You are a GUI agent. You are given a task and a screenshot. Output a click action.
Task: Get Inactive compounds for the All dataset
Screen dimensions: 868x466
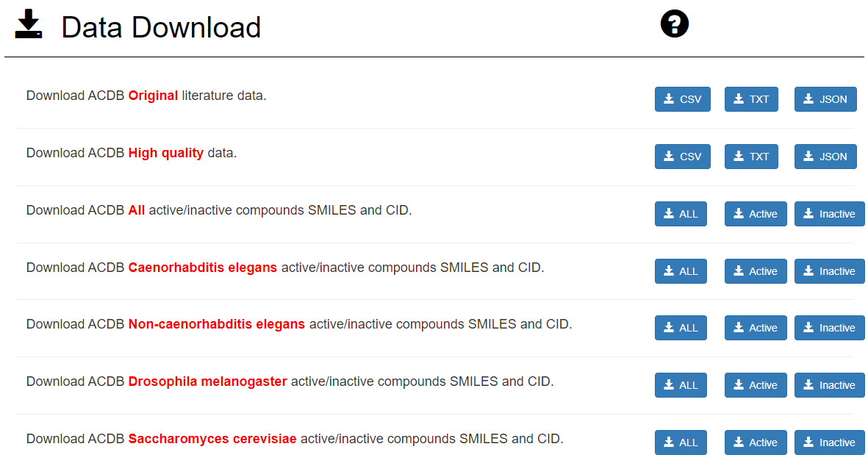(829, 214)
